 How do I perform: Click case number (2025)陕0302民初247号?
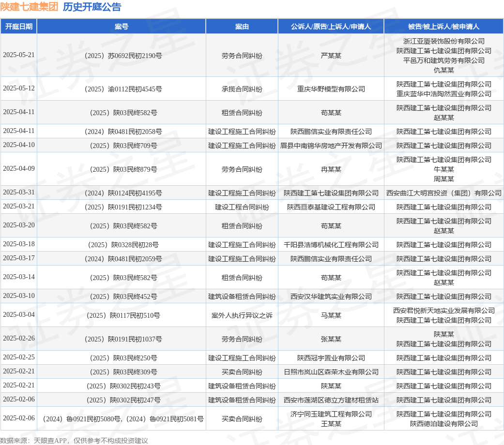pyautogui.click(x=123, y=400)
